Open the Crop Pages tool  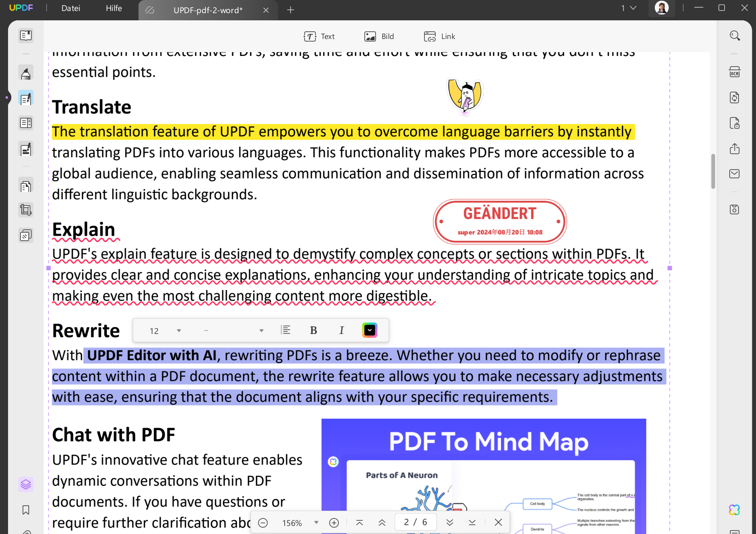click(26, 210)
